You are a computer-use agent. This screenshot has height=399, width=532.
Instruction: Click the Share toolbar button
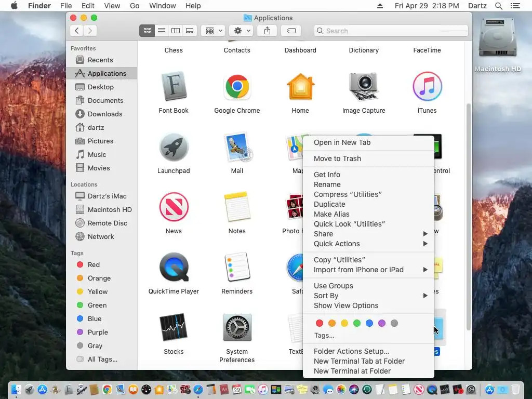[x=268, y=31]
